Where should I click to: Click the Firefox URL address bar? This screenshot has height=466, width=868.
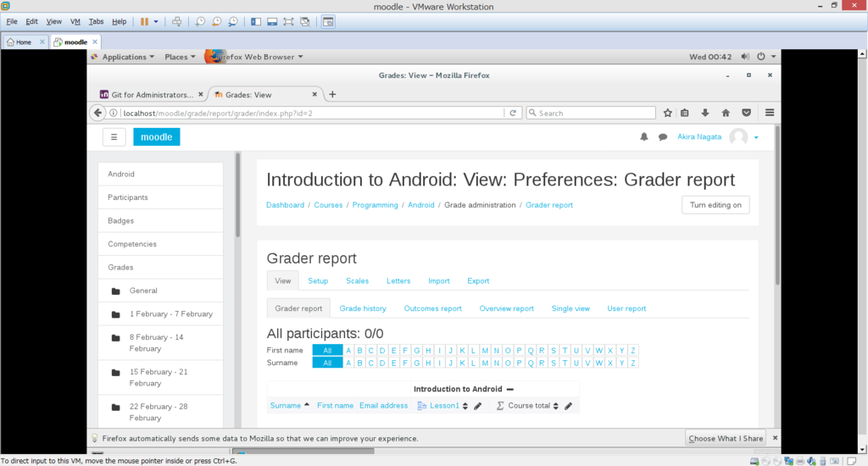[x=313, y=113]
